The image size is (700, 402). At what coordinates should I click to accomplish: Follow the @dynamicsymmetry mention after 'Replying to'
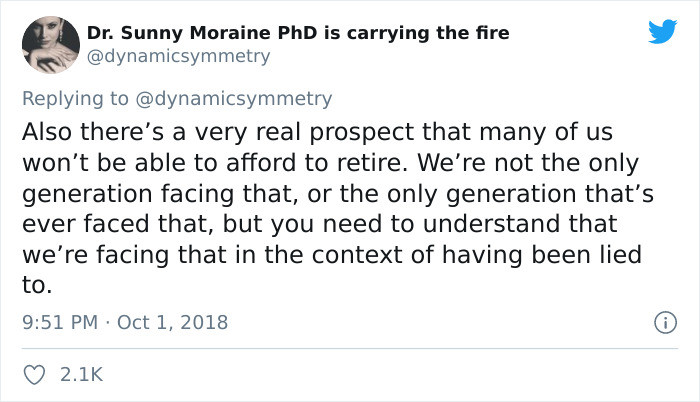click(233, 99)
